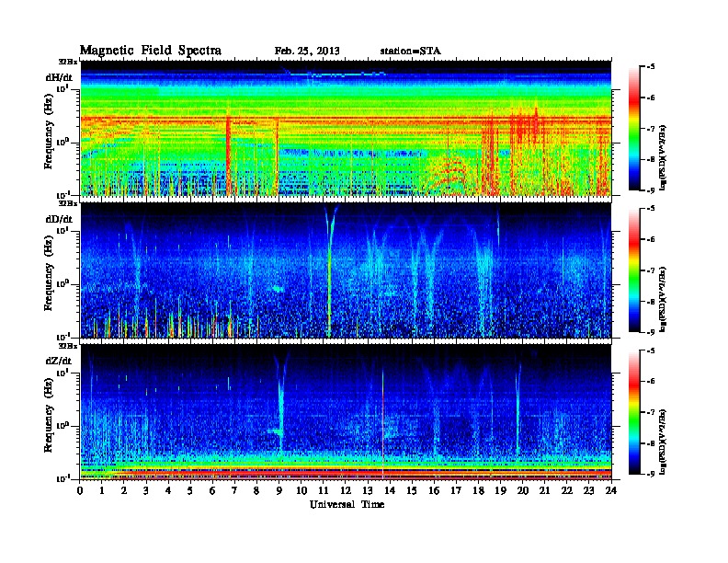This screenshot has height=563, width=728.
Task: Click the Frequency (Hz) label of dD/dt panel
Action: pyautogui.click(x=49, y=273)
